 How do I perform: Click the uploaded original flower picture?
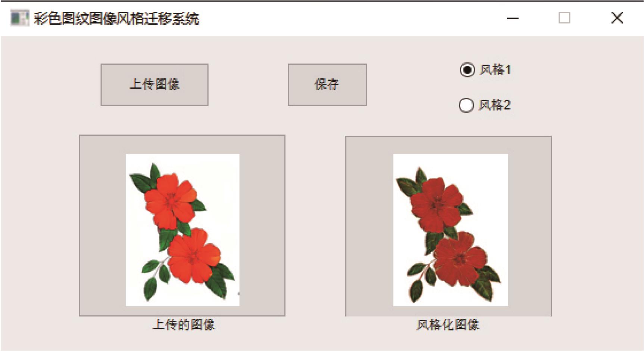coord(183,230)
